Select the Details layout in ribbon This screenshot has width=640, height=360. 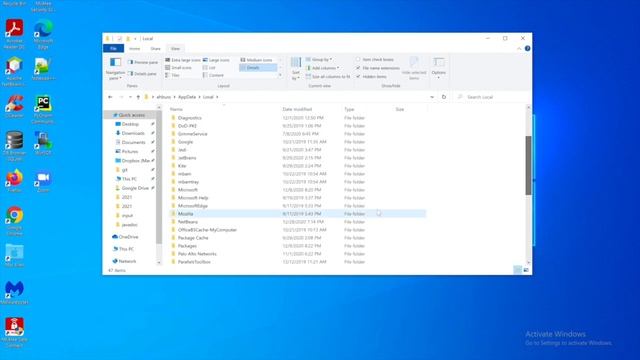258,68
